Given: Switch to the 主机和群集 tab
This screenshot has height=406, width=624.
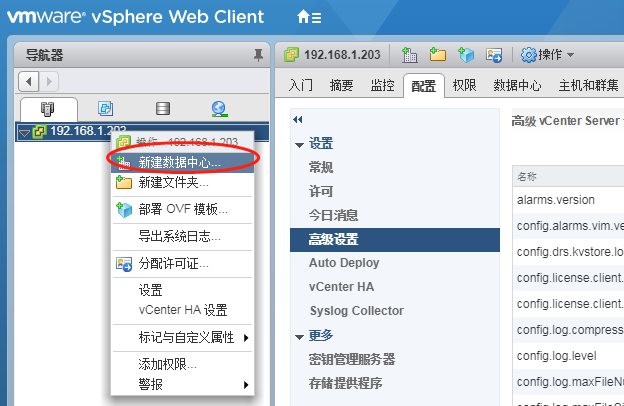Looking at the screenshot, I should point(588,85).
